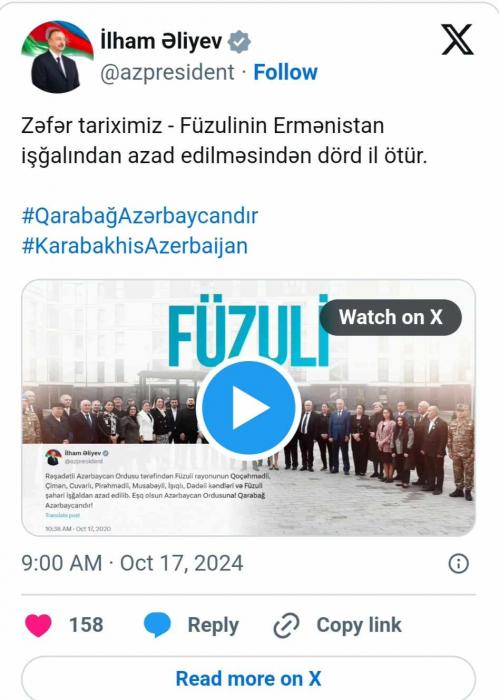The width and height of the screenshot is (499, 700).
Task: Click the 158 likes count
Action: pyautogui.click(x=86, y=625)
